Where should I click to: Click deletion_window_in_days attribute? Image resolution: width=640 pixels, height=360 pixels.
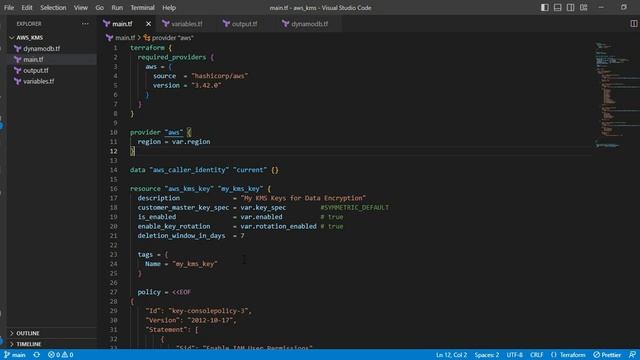coord(181,236)
